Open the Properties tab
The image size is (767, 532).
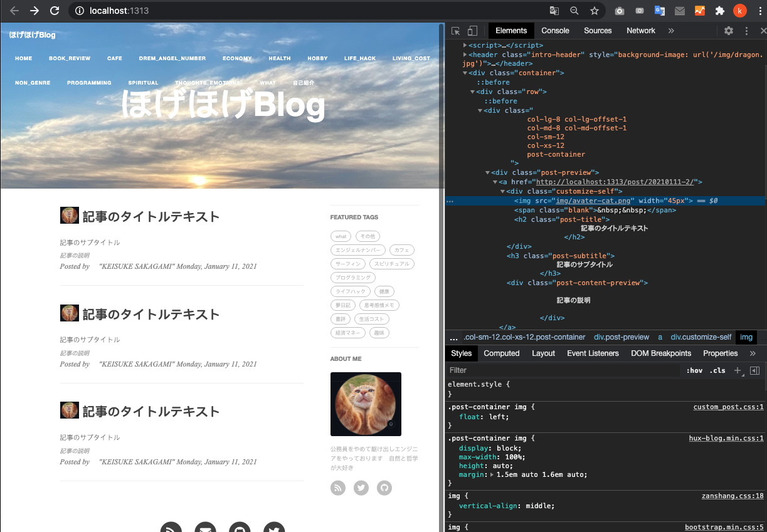pyautogui.click(x=721, y=353)
